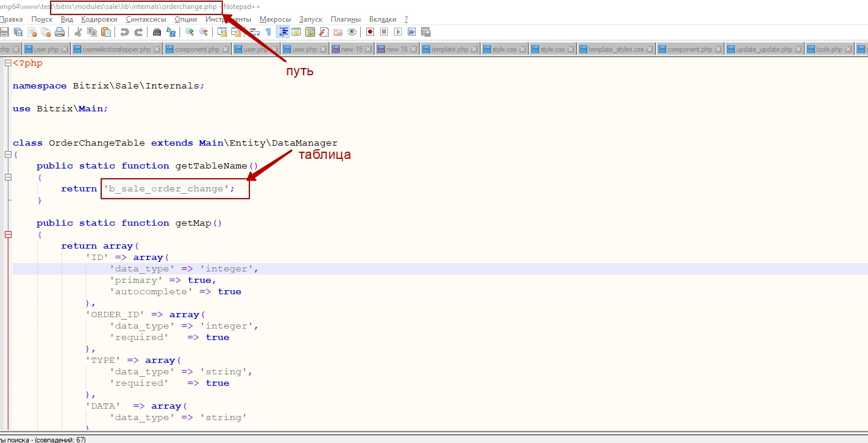Open Find with the binoculars icon
The width and height of the screenshot is (868, 443).
(x=157, y=32)
